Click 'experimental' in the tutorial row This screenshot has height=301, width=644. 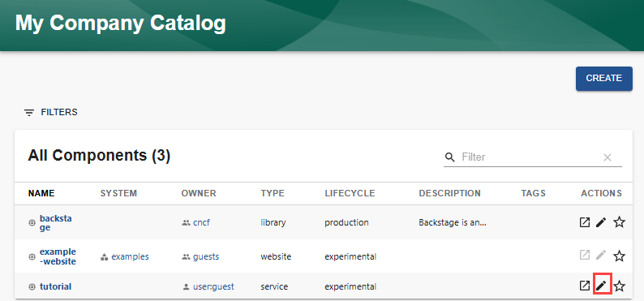pos(350,286)
